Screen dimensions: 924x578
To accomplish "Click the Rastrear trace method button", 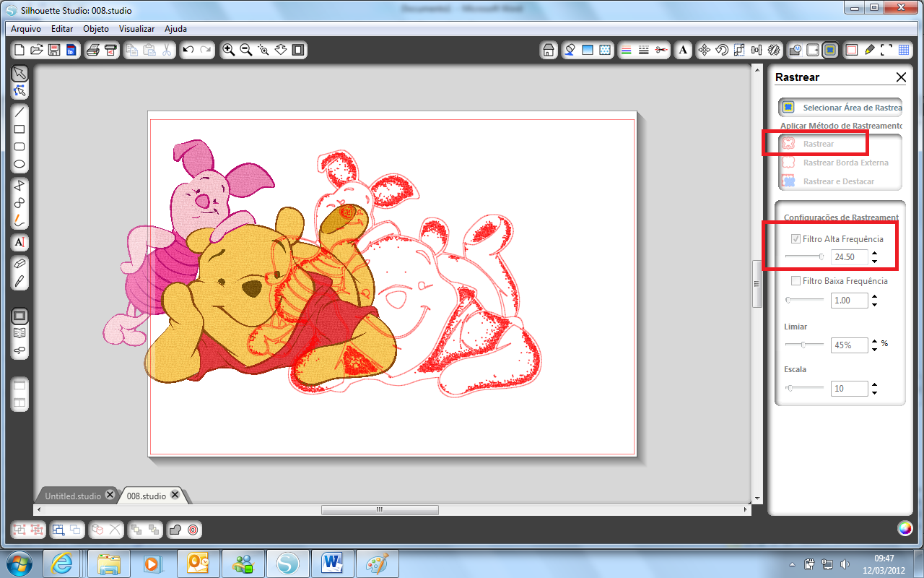I will coord(819,144).
